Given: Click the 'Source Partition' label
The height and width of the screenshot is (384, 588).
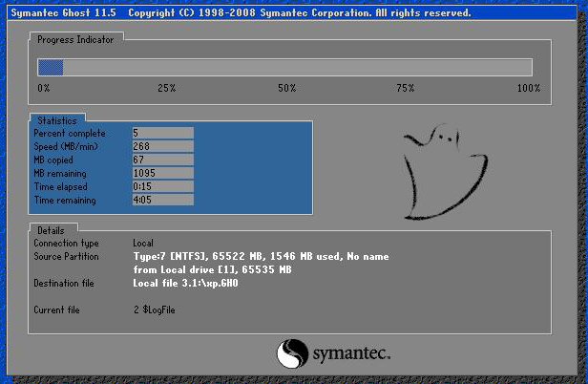Looking at the screenshot, I should (x=67, y=256).
